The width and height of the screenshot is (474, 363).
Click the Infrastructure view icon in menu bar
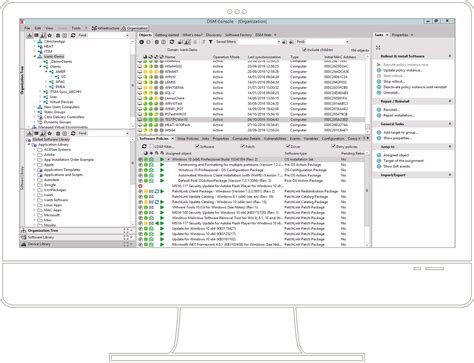[x=94, y=28]
